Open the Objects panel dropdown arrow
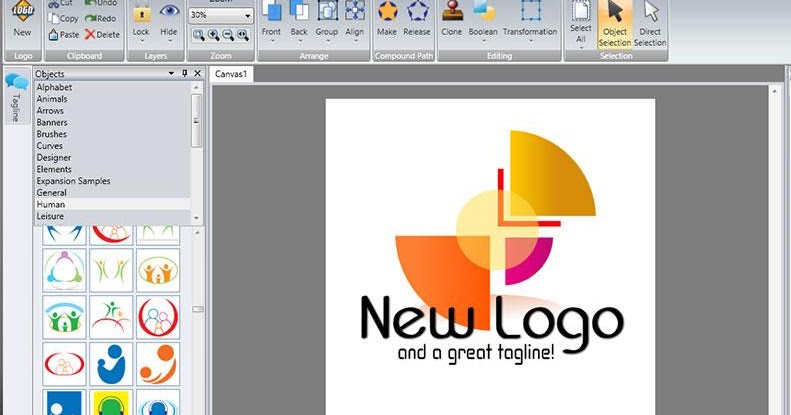The height and width of the screenshot is (415, 791). coord(171,74)
